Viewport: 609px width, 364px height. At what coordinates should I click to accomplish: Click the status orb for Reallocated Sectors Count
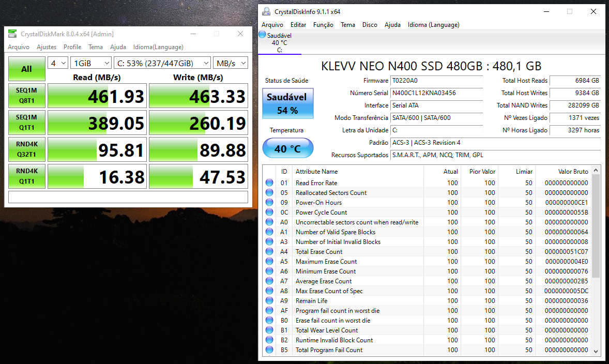(269, 192)
